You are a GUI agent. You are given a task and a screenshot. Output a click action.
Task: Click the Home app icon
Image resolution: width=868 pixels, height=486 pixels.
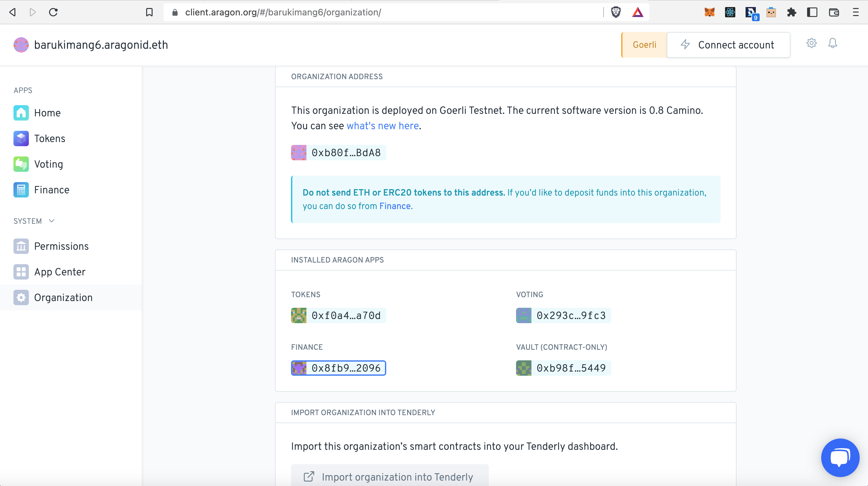(21, 113)
